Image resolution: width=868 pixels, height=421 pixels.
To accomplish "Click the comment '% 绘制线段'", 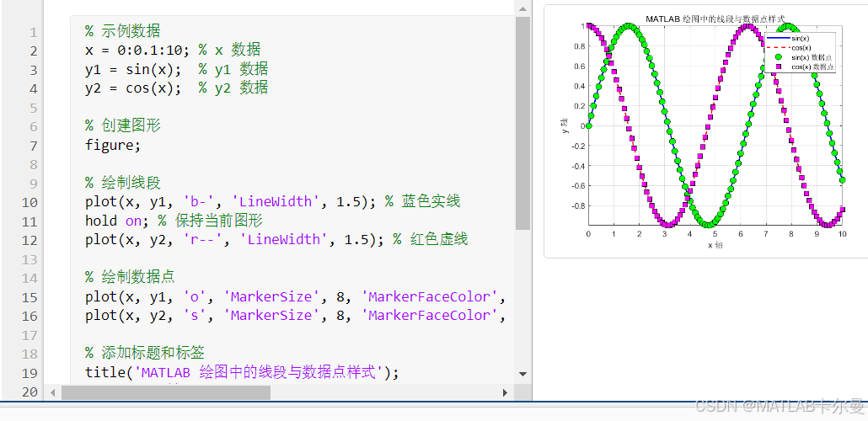I will click(x=123, y=183).
